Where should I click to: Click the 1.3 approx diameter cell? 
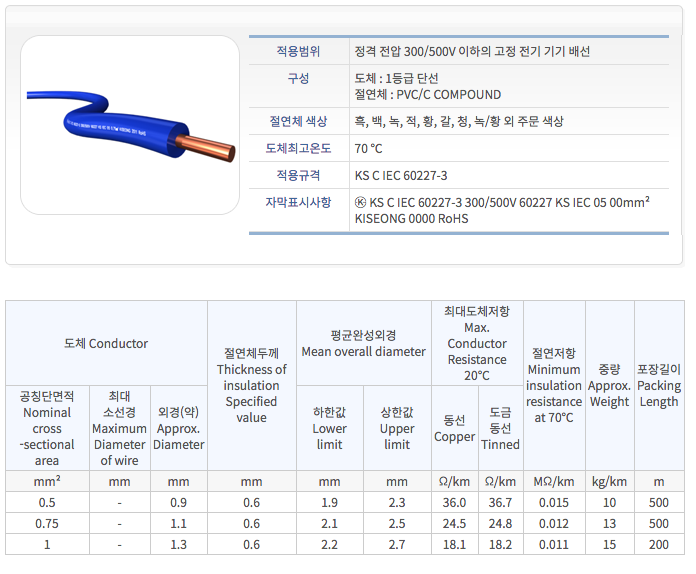coord(178,544)
